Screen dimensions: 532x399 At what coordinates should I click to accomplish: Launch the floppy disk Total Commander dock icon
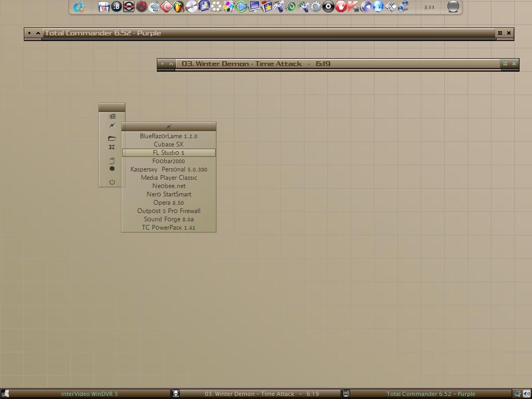pyautogui.click(x=104, y=6)
